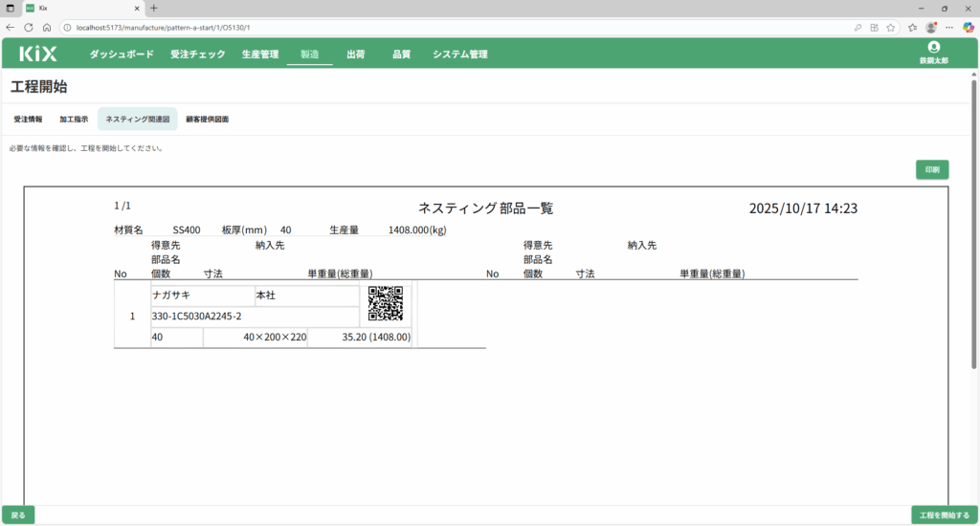Switch to the 受注情報 tab
Viewport: 980px width, 526px height.
[x=28, y=120]
